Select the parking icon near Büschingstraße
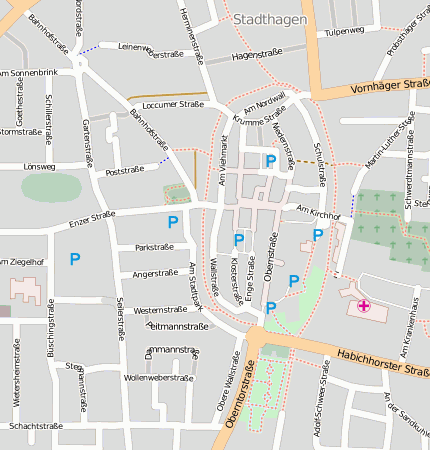430x450 pixels. 75,259
